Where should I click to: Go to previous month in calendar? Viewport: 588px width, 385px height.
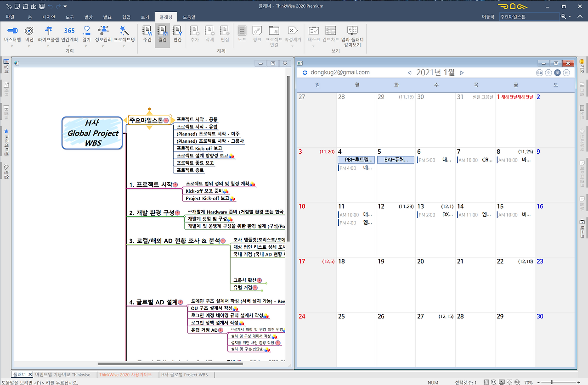(410, 73)
